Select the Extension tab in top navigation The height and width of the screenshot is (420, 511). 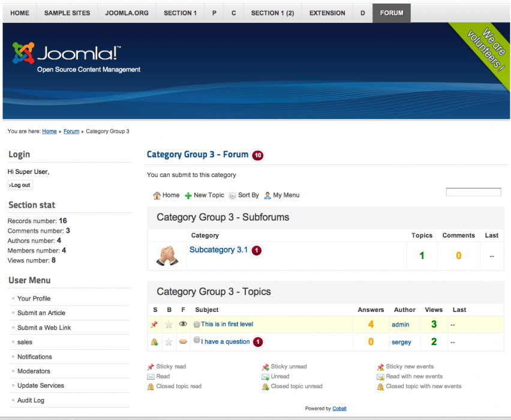click(327, 13)
